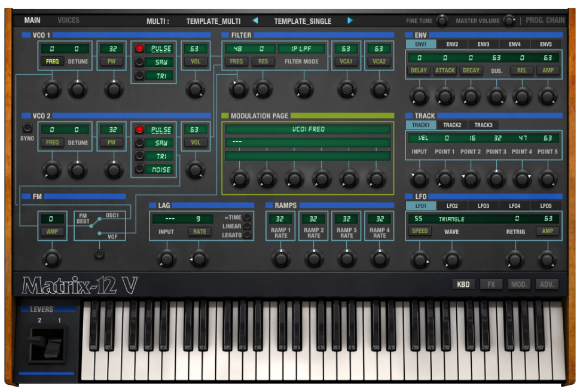Select the ENV5 tab
This screenshot has height=392, width=580.
(x=545, y=44)
